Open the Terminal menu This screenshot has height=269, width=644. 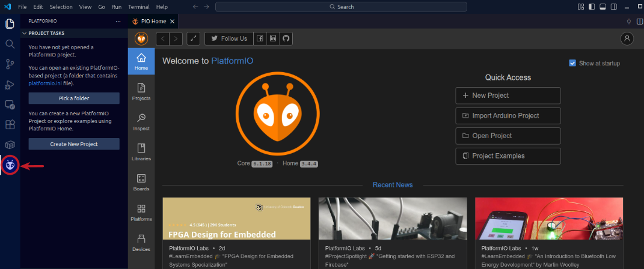(x=139, y=7)
